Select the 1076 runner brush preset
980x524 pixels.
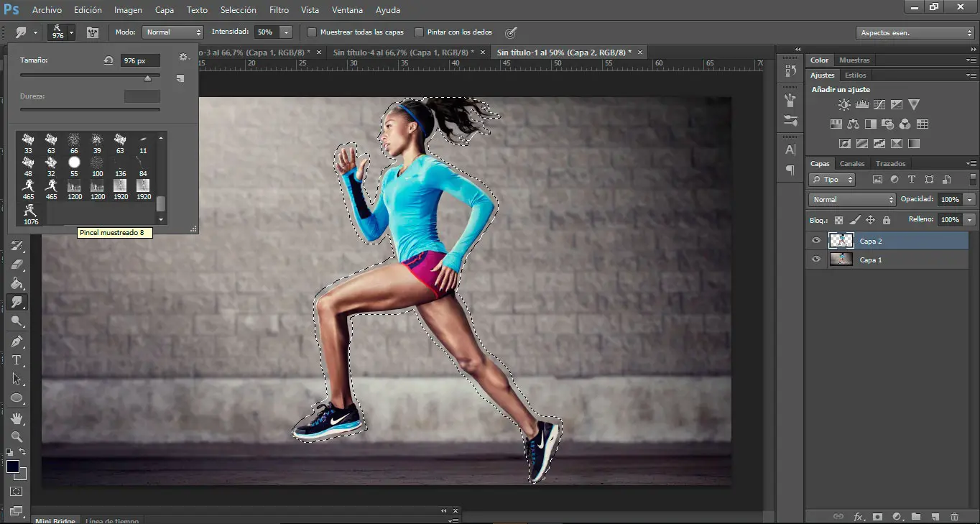coord(30,211)
